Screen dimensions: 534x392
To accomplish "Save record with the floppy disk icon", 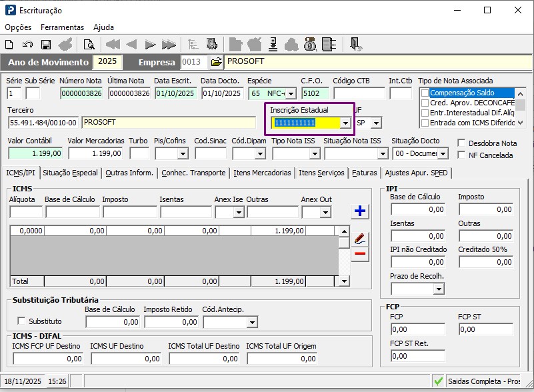I will point(46,45).
